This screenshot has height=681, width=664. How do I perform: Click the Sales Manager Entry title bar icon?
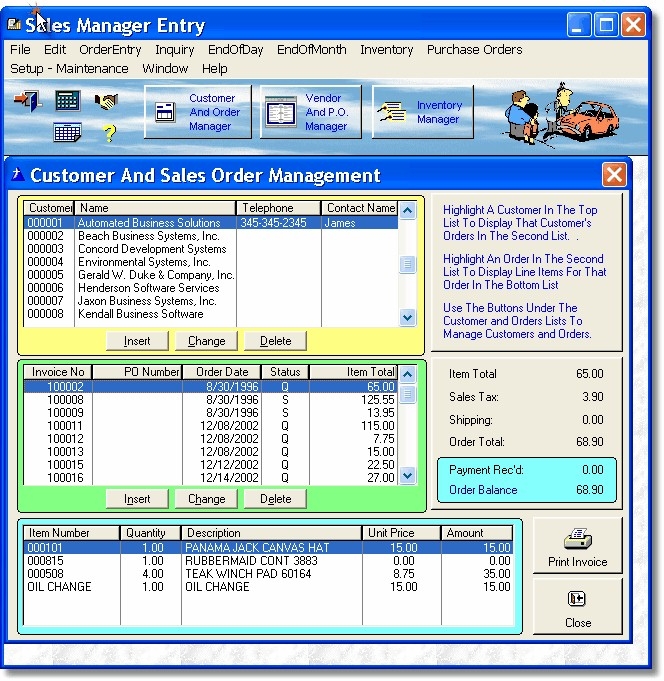coord(14,24)
